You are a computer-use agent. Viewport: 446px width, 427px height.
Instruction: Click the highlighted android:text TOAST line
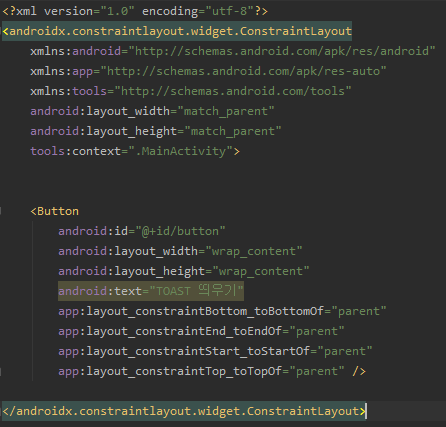[x=151, y=291]
